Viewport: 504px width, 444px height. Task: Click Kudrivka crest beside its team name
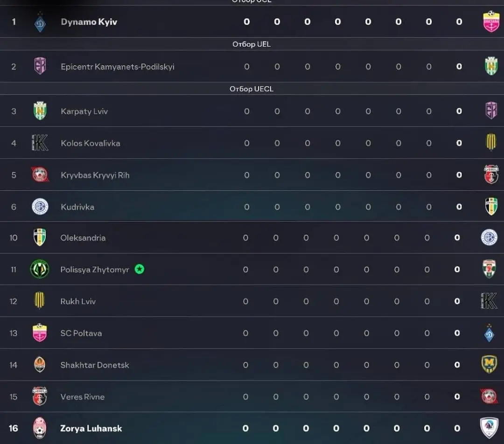40,207
